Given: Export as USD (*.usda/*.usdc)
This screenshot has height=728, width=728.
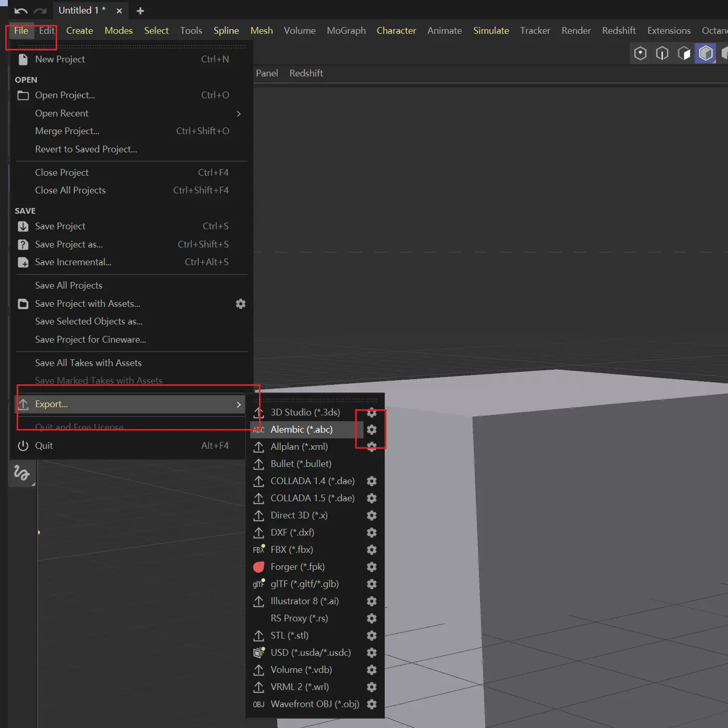Looking at the screenshot, I should [307, 653].
